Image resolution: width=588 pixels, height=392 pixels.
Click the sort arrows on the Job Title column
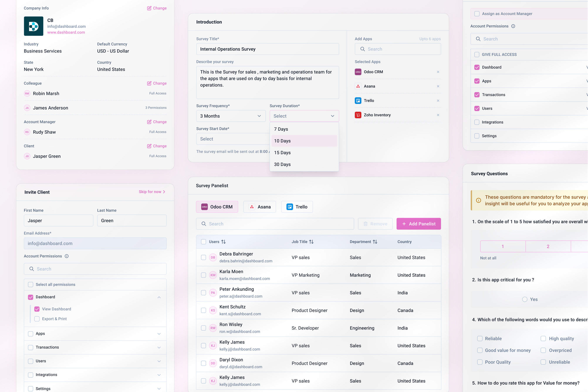(311, 242)
